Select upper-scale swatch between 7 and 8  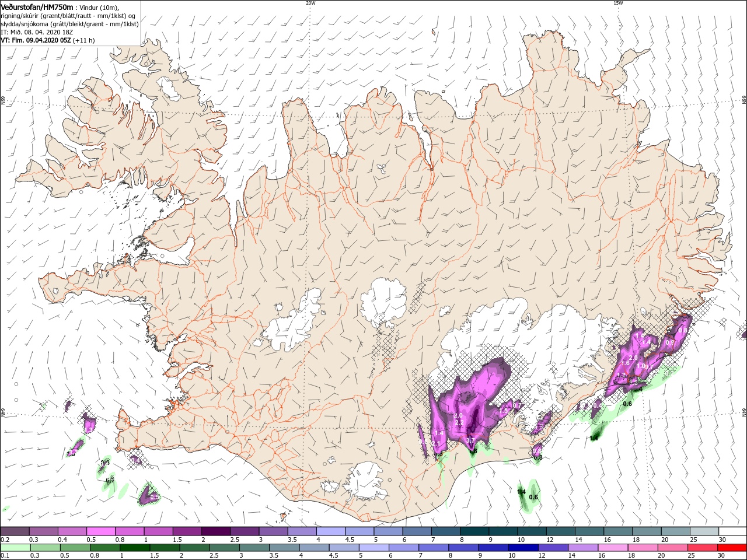click(445, 531)
